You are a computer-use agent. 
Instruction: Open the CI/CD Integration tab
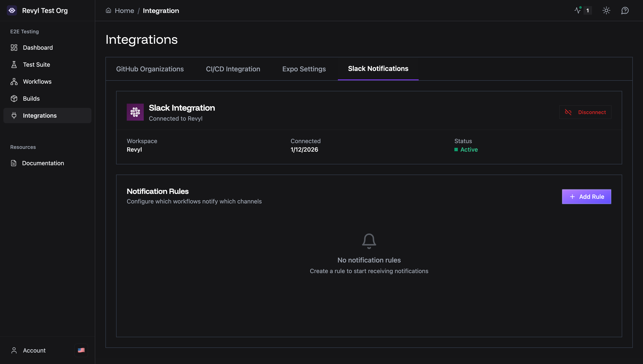point(233,69)
